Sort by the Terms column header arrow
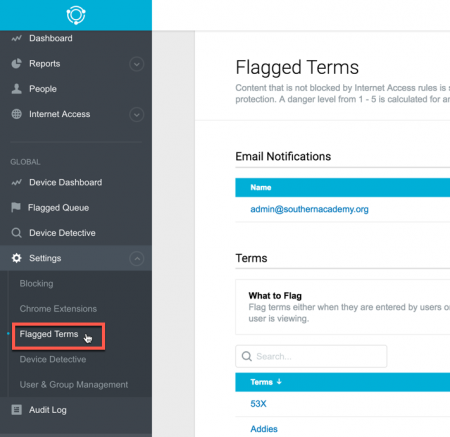The image size is (450, 437). coord(279,382)
